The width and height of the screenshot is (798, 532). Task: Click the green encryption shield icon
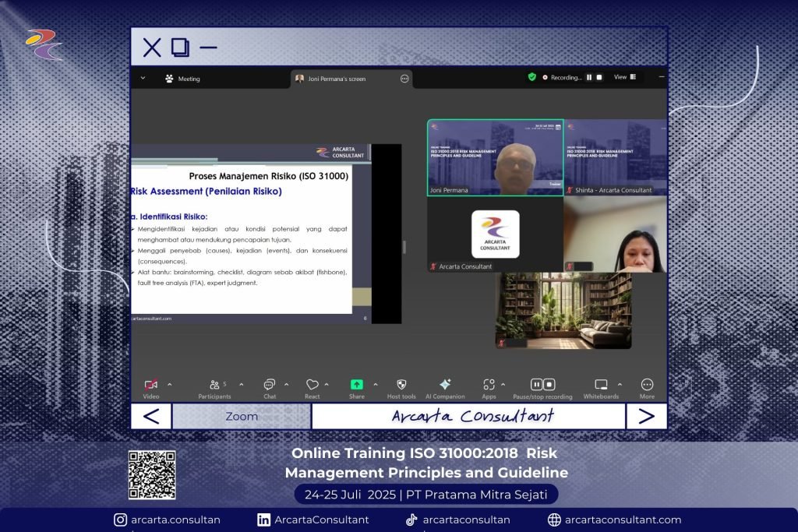[532, 77]
